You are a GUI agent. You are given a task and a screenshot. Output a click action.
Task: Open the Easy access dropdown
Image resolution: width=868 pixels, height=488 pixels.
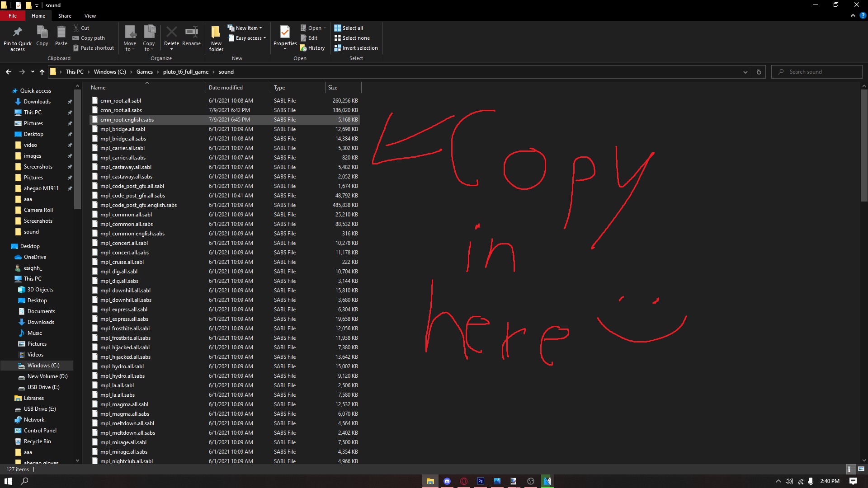coord(247,38)
